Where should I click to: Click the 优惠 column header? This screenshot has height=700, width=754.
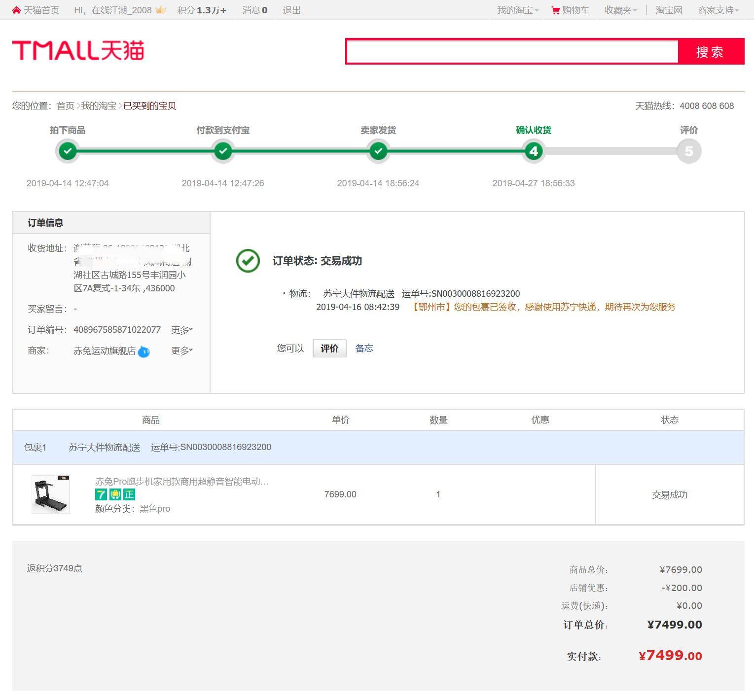pyautogui.click(x=540, y=420)
